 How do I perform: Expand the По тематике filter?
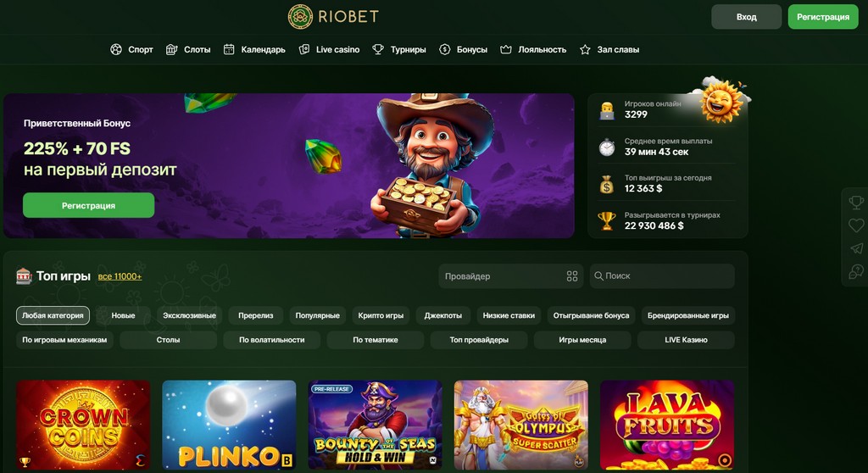point(376,340)
